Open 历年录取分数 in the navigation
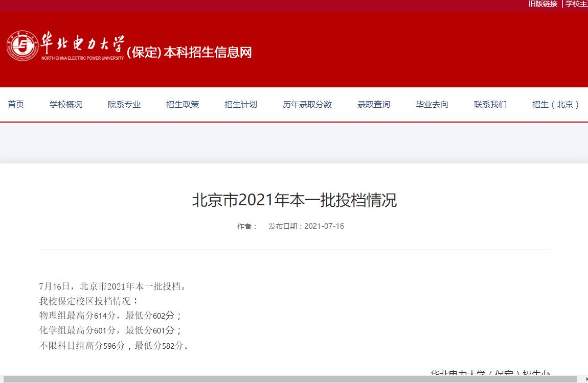Screen dimensions: 588x383 pyautogui.click(x=307, y=105)
